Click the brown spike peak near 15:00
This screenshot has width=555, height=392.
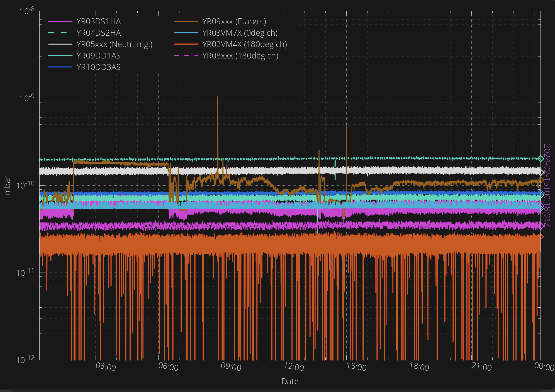(x=346, y=128)
